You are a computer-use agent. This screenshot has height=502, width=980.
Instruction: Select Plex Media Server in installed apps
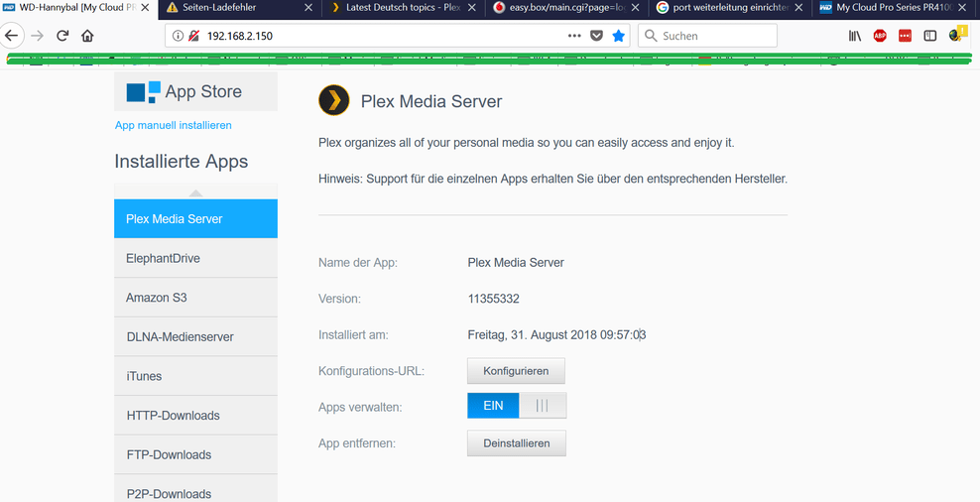point(195,219)
